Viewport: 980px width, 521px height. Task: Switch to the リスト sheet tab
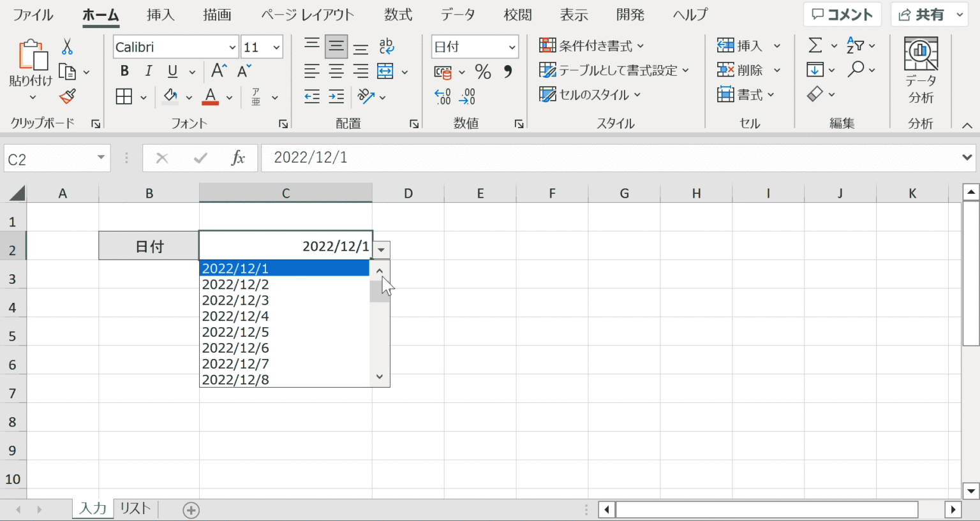click(x=135, y=509)
